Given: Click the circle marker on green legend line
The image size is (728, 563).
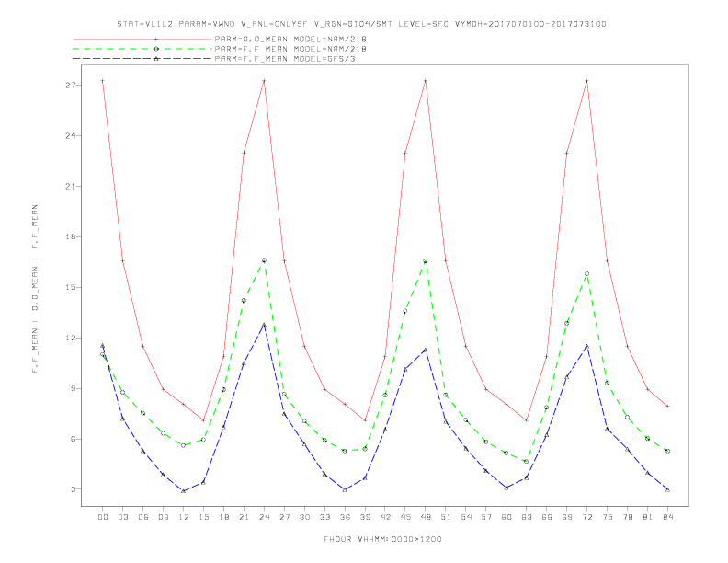Looking at the screenshot, I should pos(156,49).
